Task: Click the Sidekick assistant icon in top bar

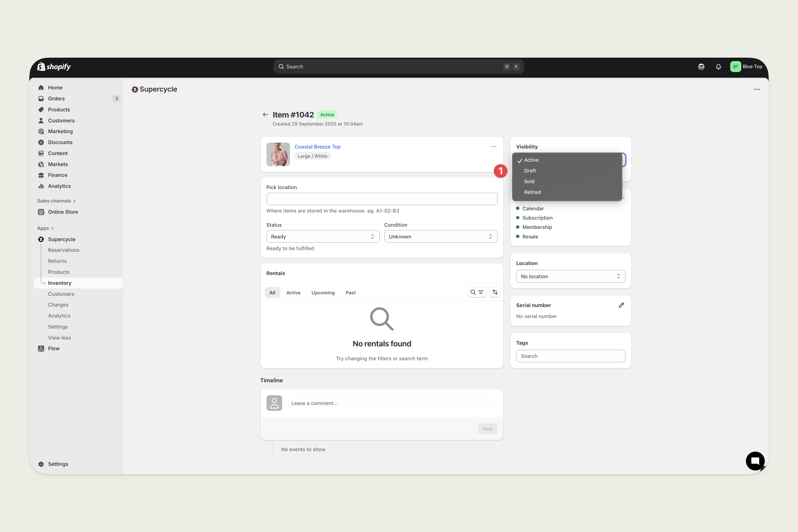Action: click(x=701, y=67)
